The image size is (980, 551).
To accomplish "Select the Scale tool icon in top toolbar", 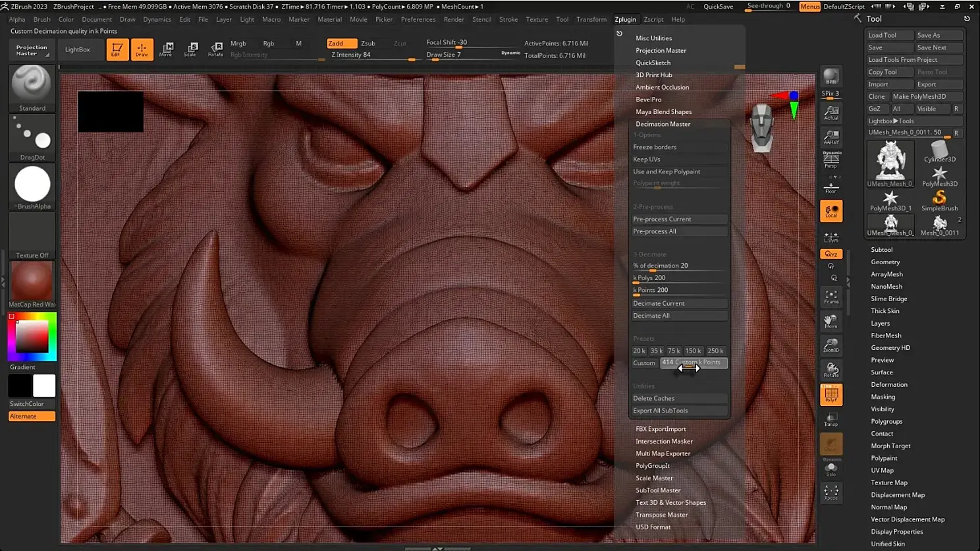I will tap(190, 49).
